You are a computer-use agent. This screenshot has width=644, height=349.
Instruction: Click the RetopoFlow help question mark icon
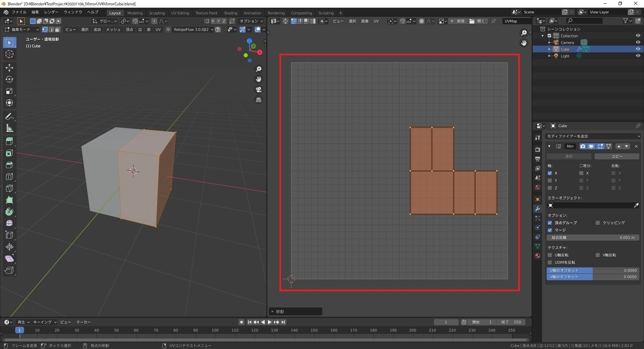[217, 30]
